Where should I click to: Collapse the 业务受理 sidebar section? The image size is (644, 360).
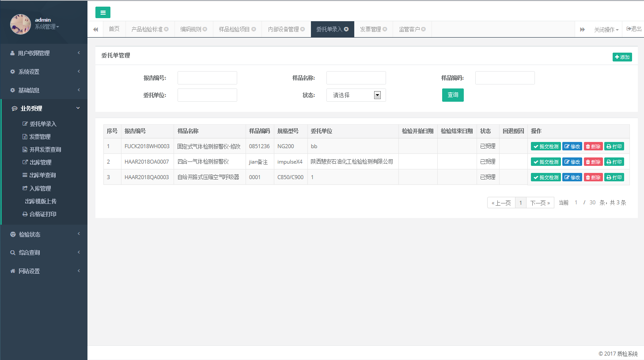point(44,108)
